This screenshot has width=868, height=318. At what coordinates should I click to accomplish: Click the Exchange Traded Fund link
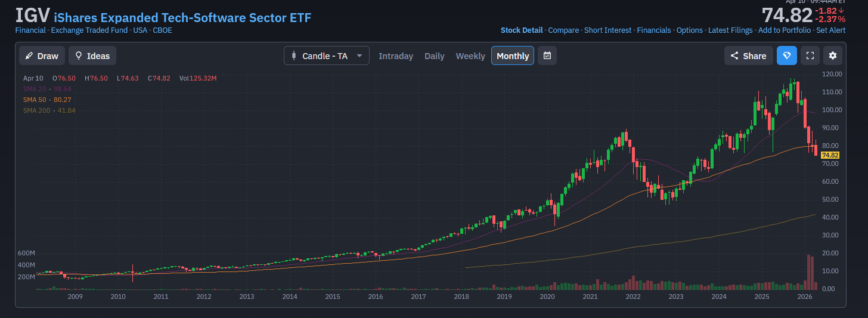(89, 30)
